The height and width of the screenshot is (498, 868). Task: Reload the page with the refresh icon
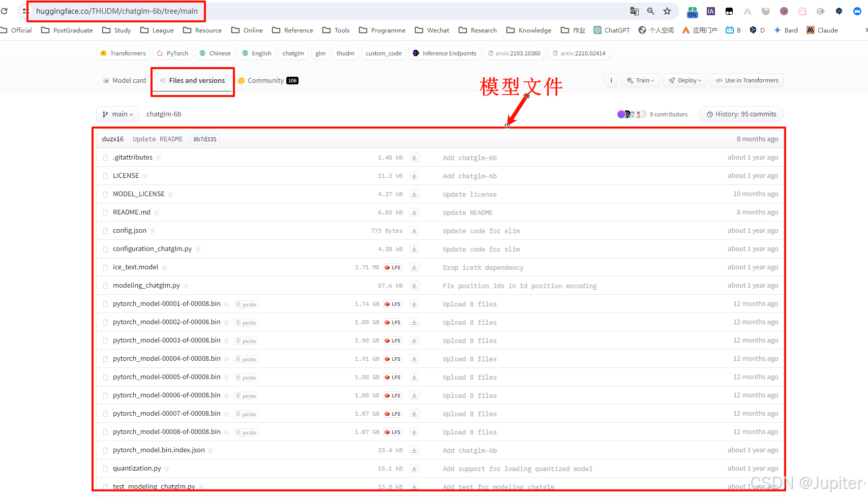4,11
